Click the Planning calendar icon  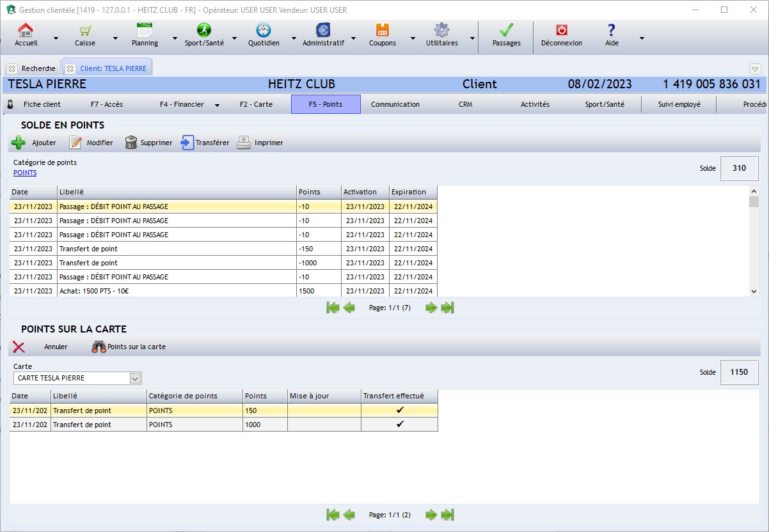(145, 31)
